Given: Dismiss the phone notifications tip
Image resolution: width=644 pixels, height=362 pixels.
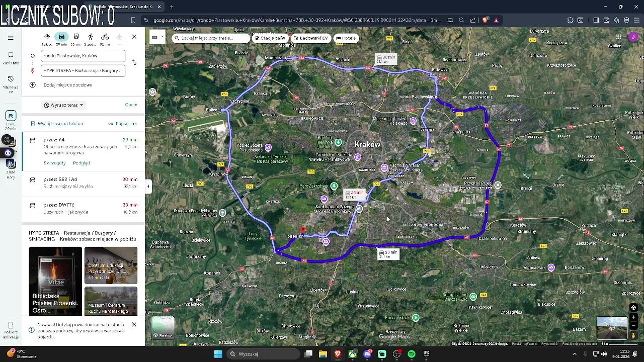Looking at the screenshot, I should coord(134,325).
